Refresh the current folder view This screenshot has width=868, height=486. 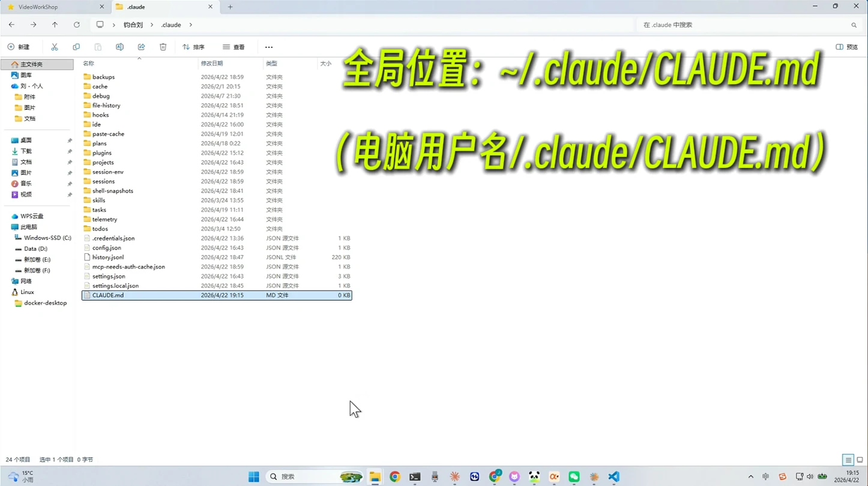click(76, 25)
